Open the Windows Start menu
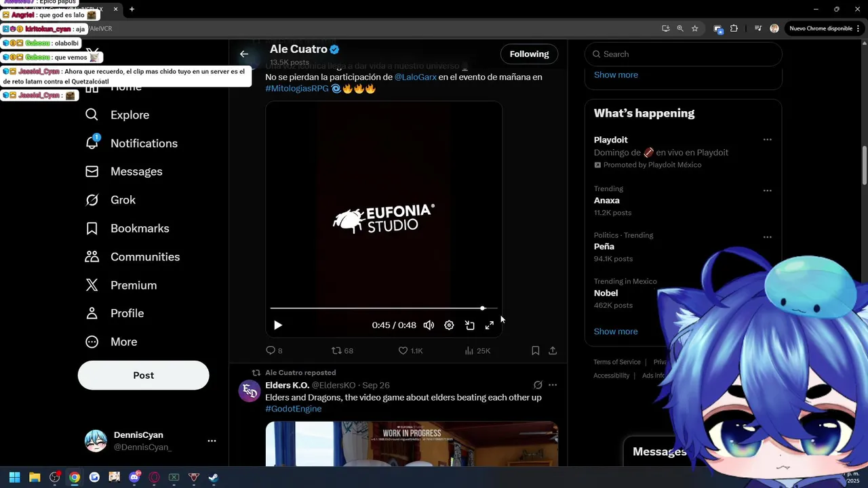The image size is (868, 488). click(x=15, y=477)
